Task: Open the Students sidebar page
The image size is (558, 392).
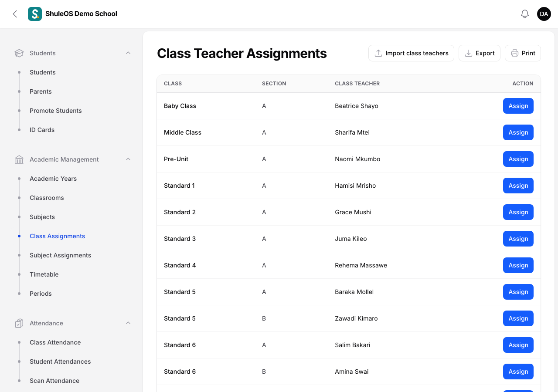Action: pyautogui.click(x=43, y=72)
